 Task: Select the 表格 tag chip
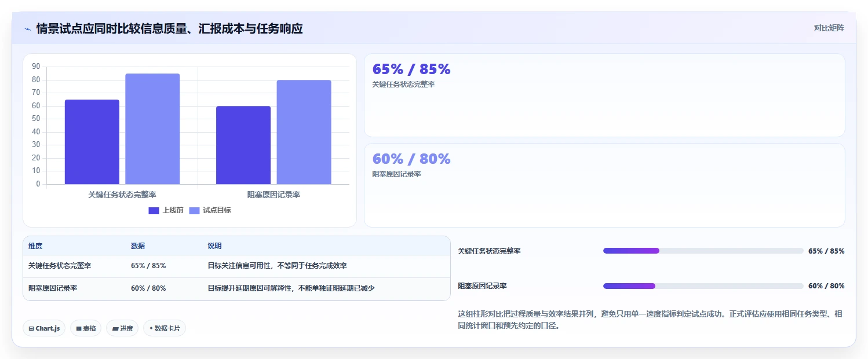pos(86,328)
